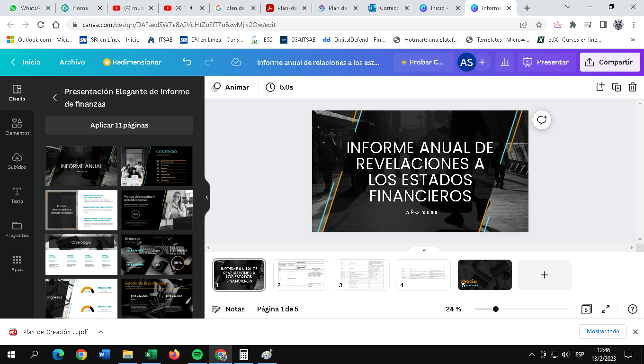Select the Texto tool in sidebar

17,195
